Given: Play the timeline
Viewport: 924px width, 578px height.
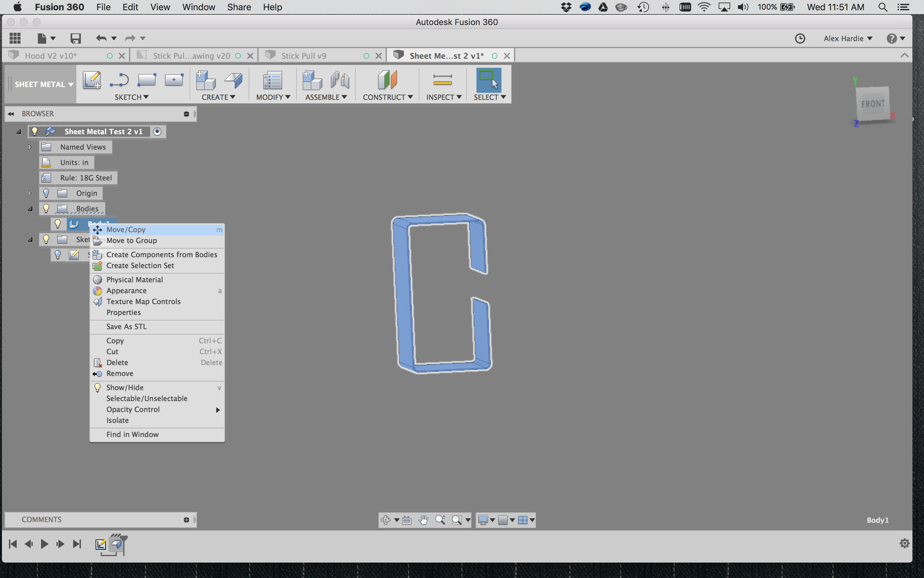Looking at the screenshot, I should pyautogui.click(x=44, y=544).
